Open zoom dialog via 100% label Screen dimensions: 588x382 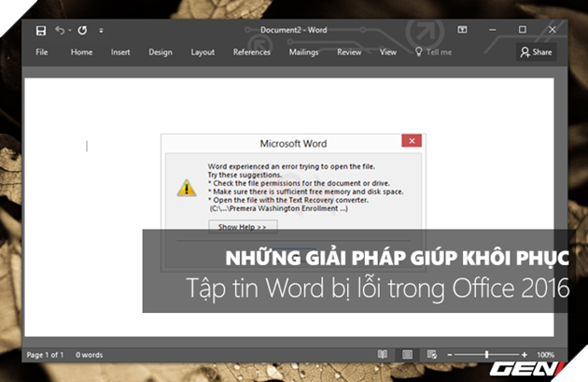coord(546,355)
